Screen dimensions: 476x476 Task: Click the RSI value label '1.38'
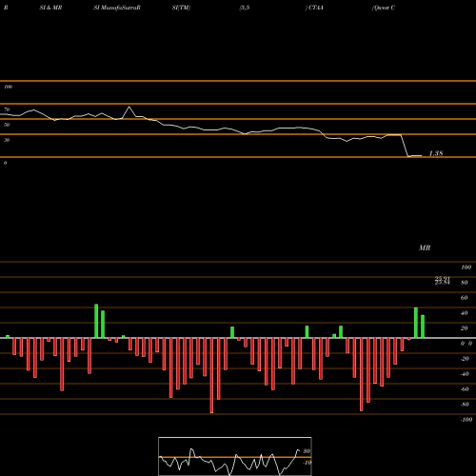436,153
